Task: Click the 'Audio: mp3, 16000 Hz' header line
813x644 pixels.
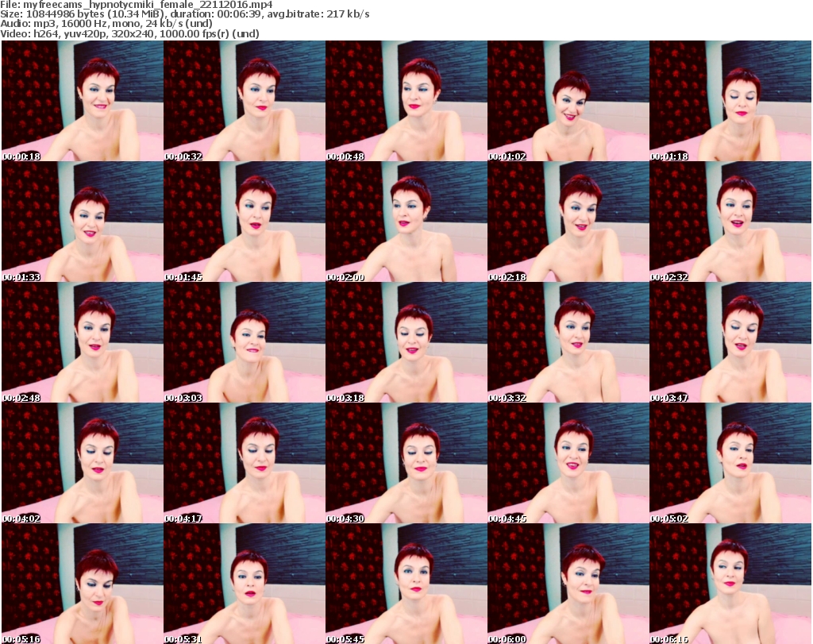Action: [x=106, y=24]
